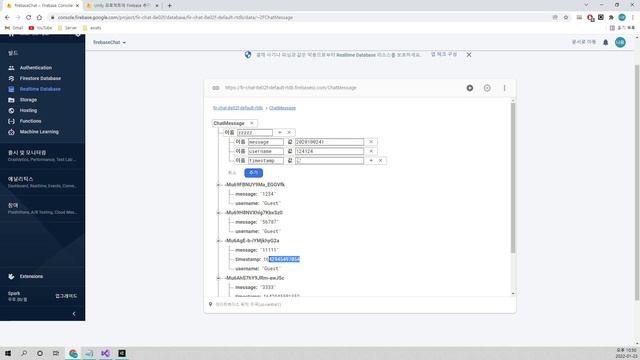Viewport: 640px width, 360px height.
Task: Edit the message value field
Action: (x=329, y=142)
